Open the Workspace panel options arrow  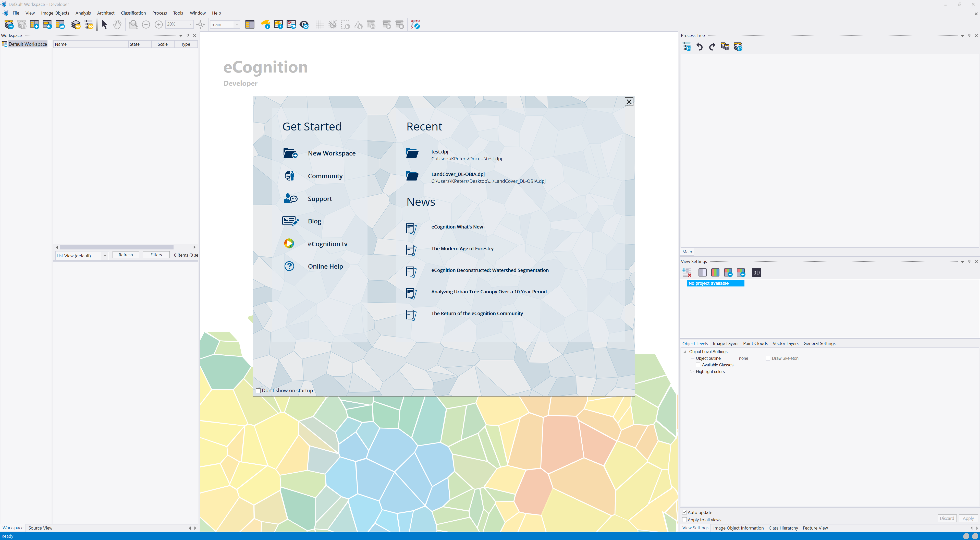[181, 36]
